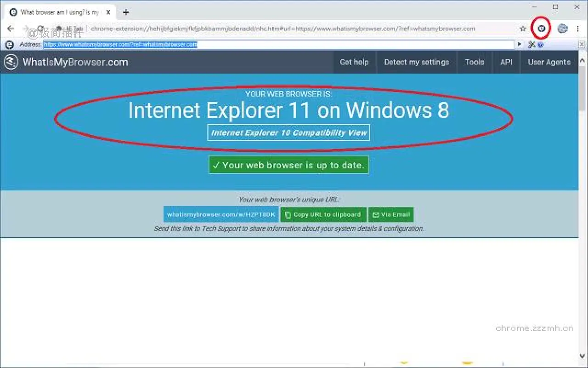588x368 pixels.
Task: Click the Copy URL to clipboard button
Action: tap(323, 214)
